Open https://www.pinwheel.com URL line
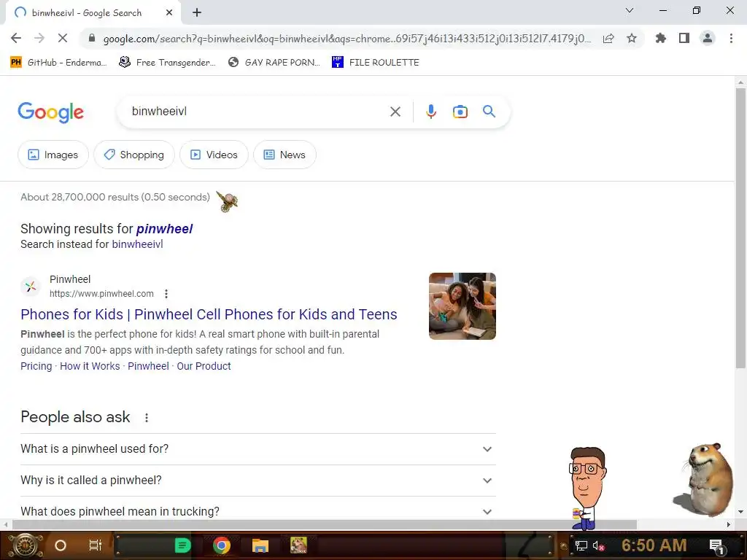The image size is (747, 560). pyautogui.click(x=101, y=294)
